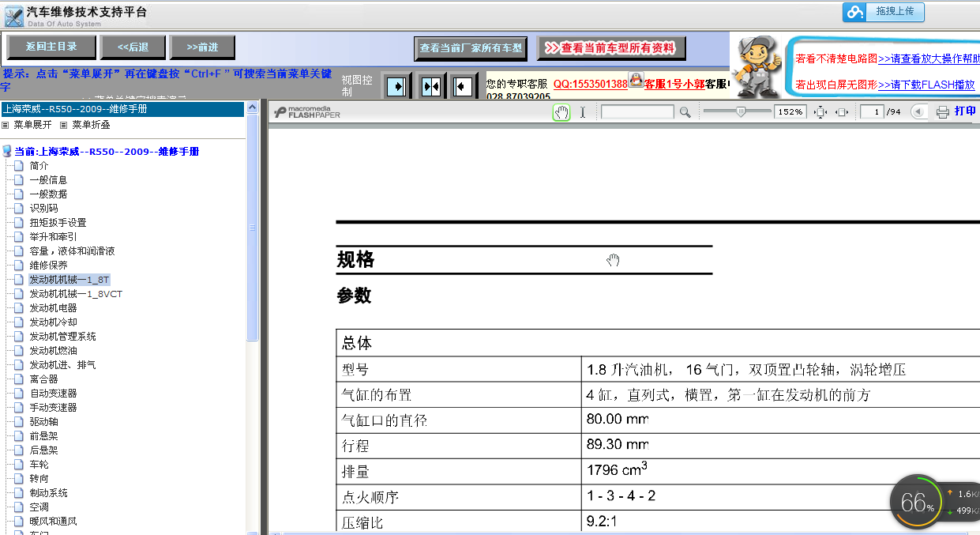Click the QQ penguin icon beside 客服1号小郭
The height and width of the screenshot is (535, 980).
click(636, 81)
